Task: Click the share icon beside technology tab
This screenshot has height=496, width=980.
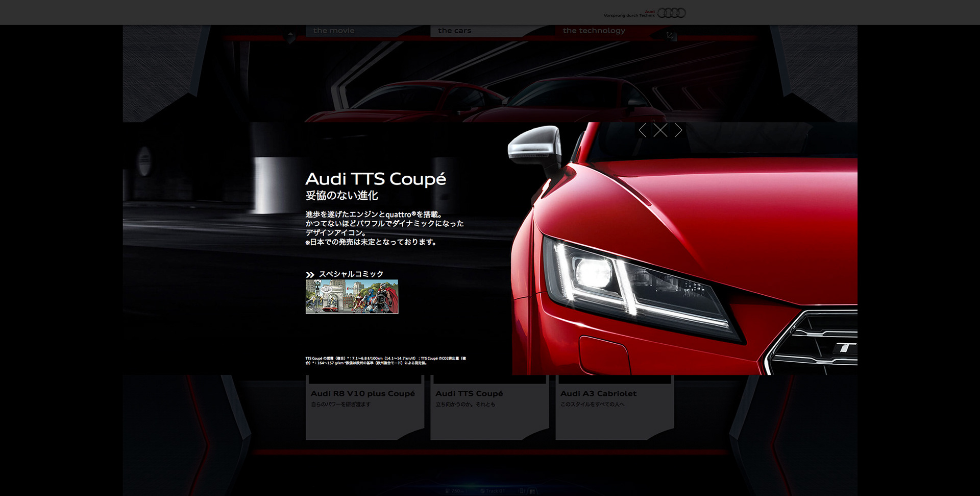Action: [x=671, y=35]
